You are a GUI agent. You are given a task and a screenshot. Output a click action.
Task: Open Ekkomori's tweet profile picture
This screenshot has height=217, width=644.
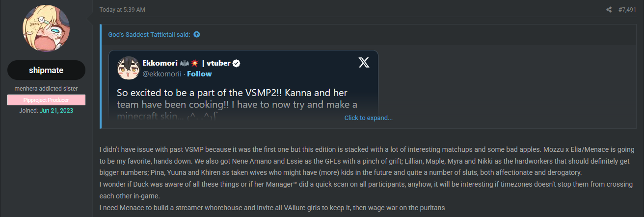[127, 68]
